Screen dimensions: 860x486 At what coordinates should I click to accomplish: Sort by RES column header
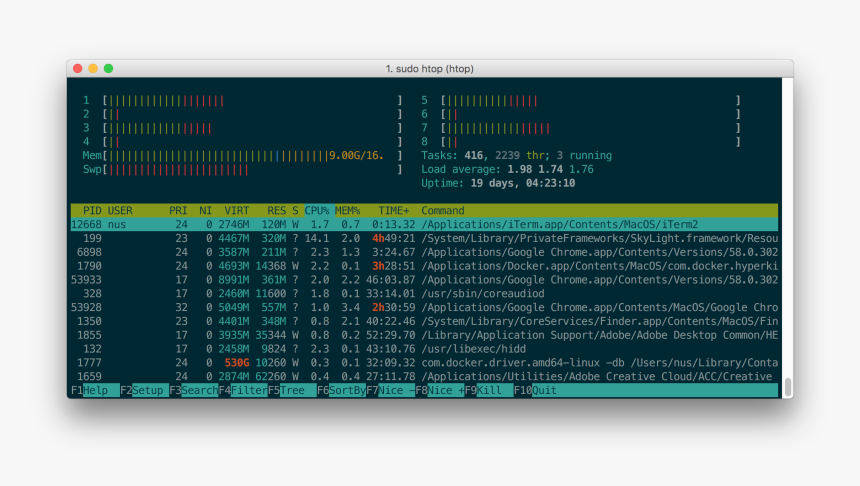coord(276,211)
